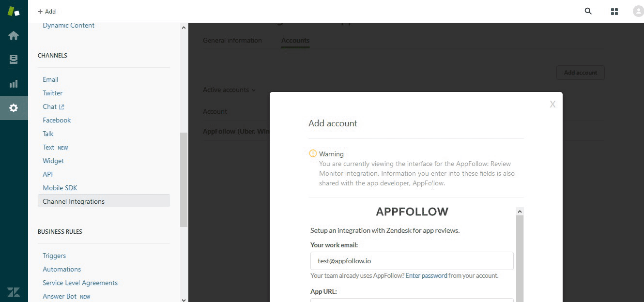Click the Chat external link icon
Viewport: 644px width, 302px height.
coord(61,107)
